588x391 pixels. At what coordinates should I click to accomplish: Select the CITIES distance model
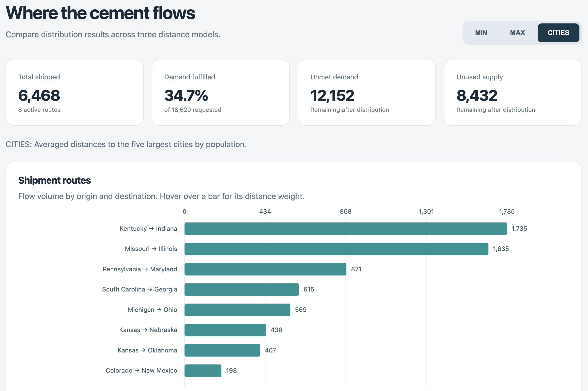pos(558,33)
